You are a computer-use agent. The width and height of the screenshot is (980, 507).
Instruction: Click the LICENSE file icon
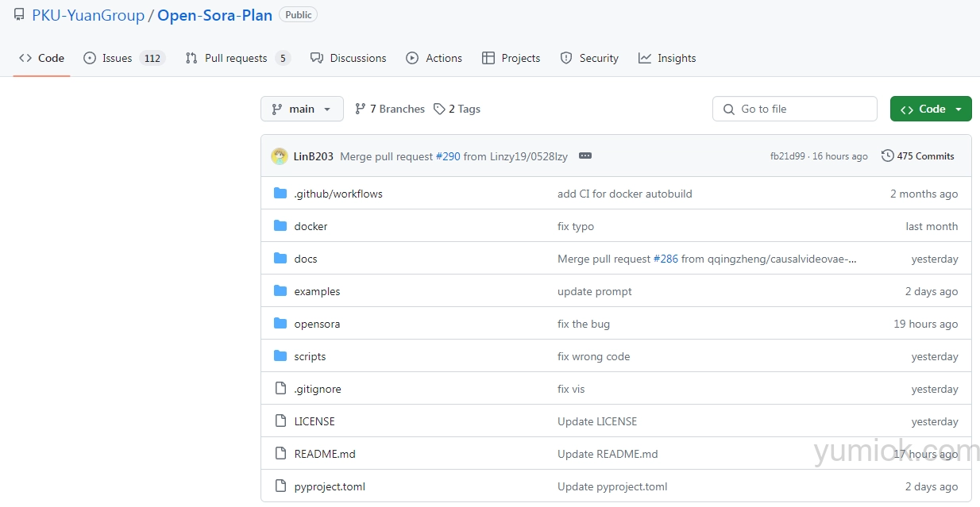[x=280, y=421]
